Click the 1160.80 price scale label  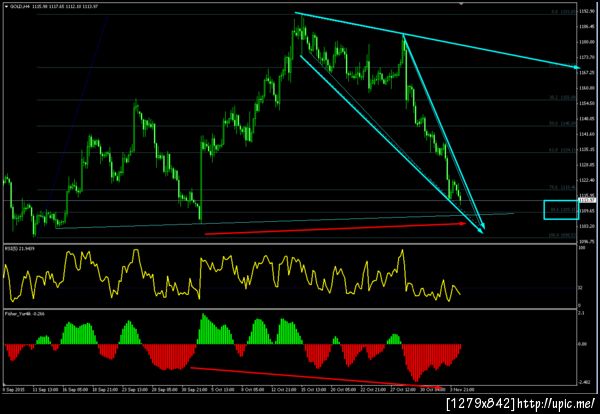tap(587, 88)
